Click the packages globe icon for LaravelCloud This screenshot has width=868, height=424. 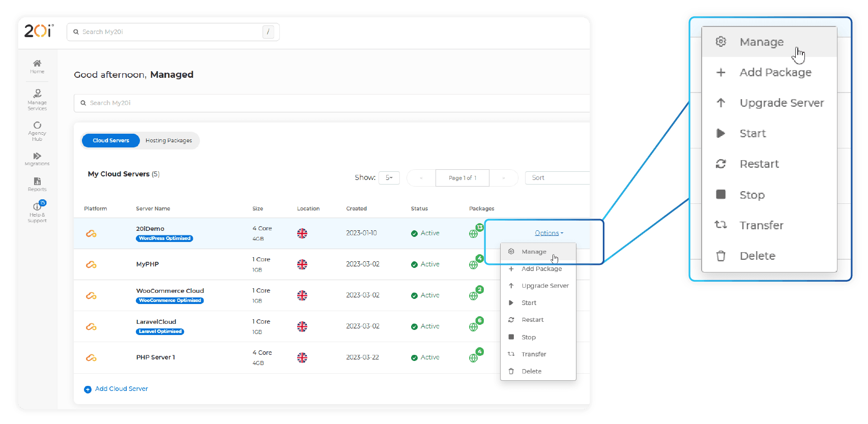tap(473, 327)
